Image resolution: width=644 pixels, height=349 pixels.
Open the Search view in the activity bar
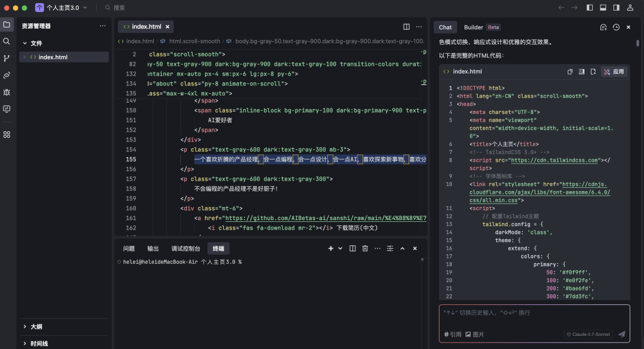coord(7,41)
